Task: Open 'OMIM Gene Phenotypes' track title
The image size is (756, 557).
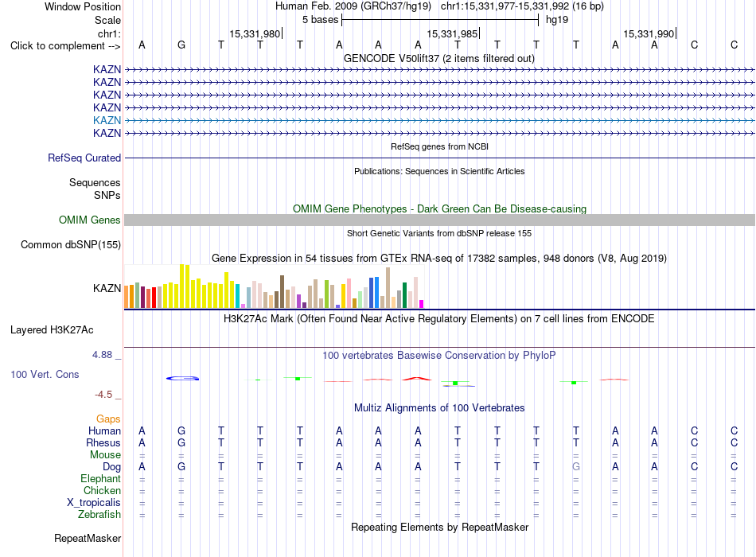Action: [439, 208]
